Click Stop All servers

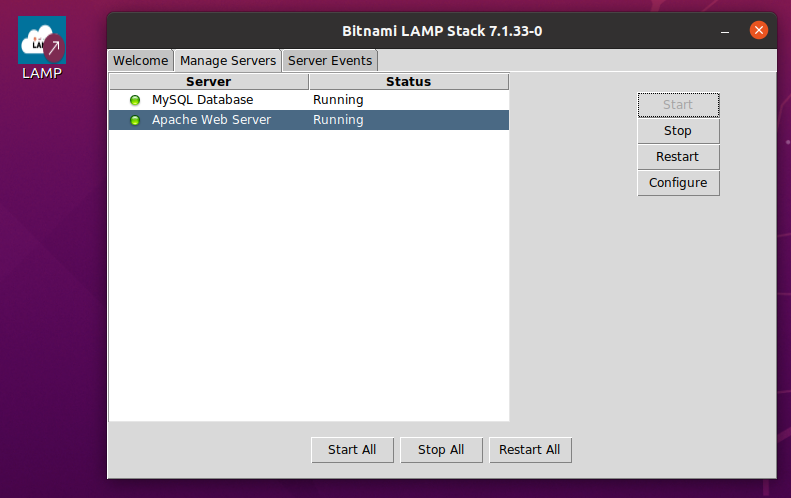(441, 450)
